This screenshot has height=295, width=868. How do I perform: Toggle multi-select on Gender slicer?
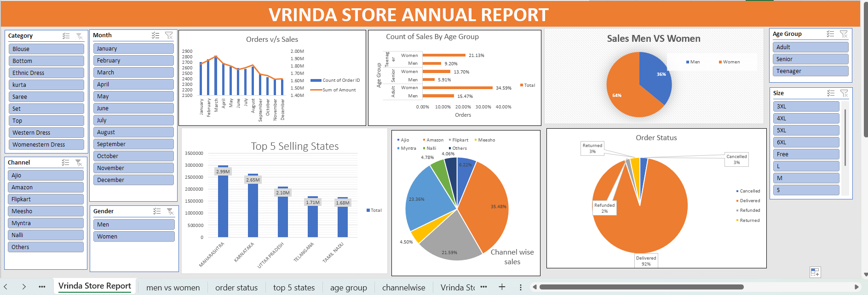click(x=157, y=211)
